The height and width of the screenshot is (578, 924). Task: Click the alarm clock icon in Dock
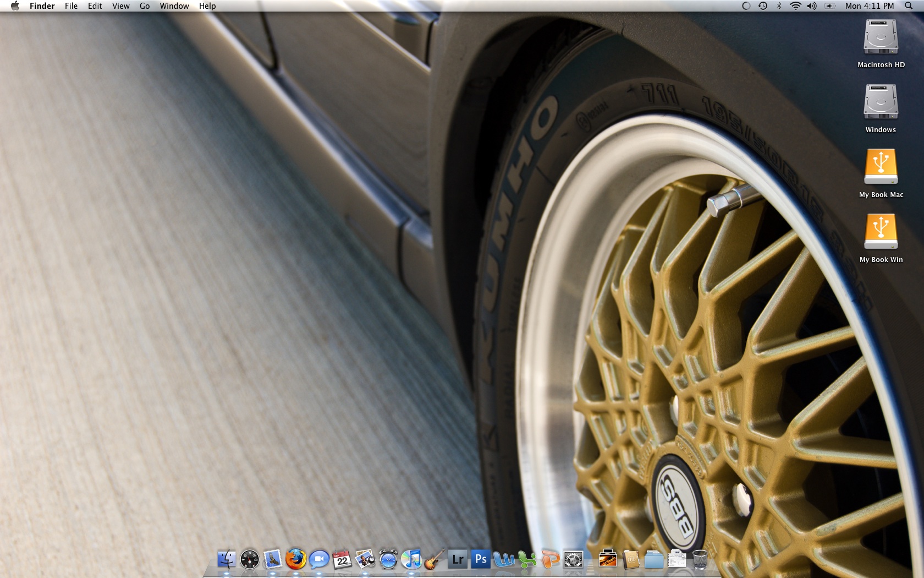click(388, 559)
